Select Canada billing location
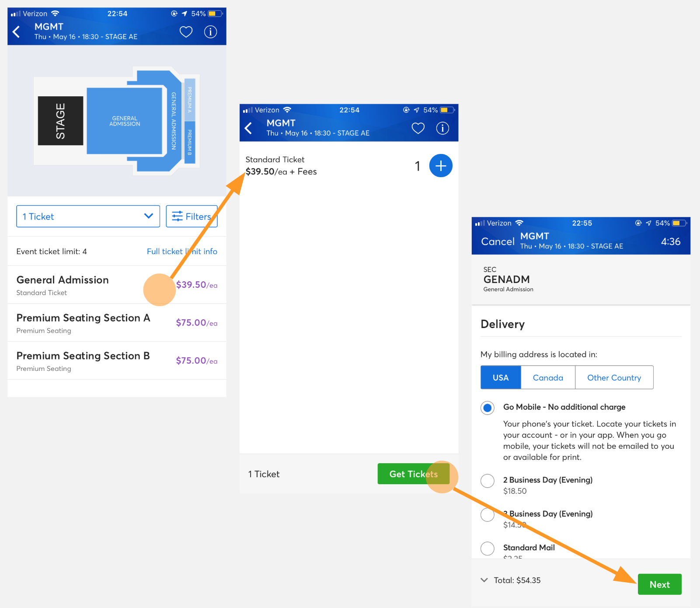Viewport: 700px width, 608px height. click(x=548, y=377)
